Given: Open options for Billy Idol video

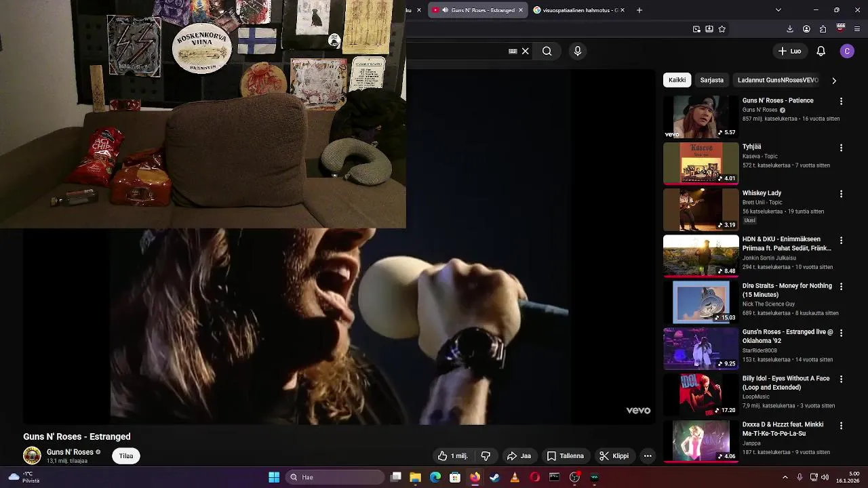Looking at the screenshot, I should (x=841, y=379).
